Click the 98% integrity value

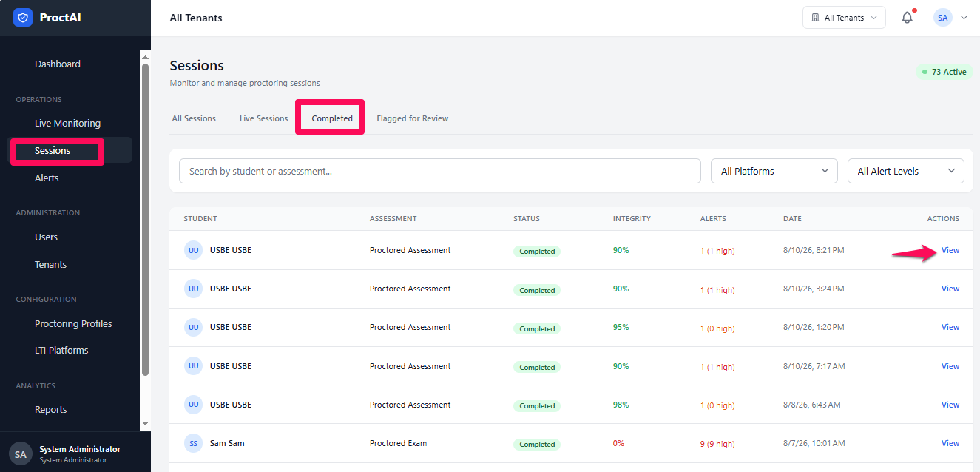coord(621,405)
